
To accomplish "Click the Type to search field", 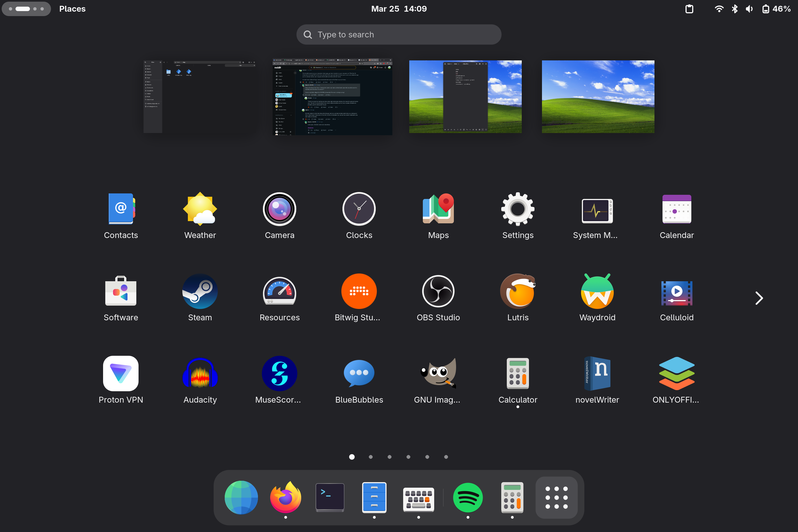I will coord(399,35).
